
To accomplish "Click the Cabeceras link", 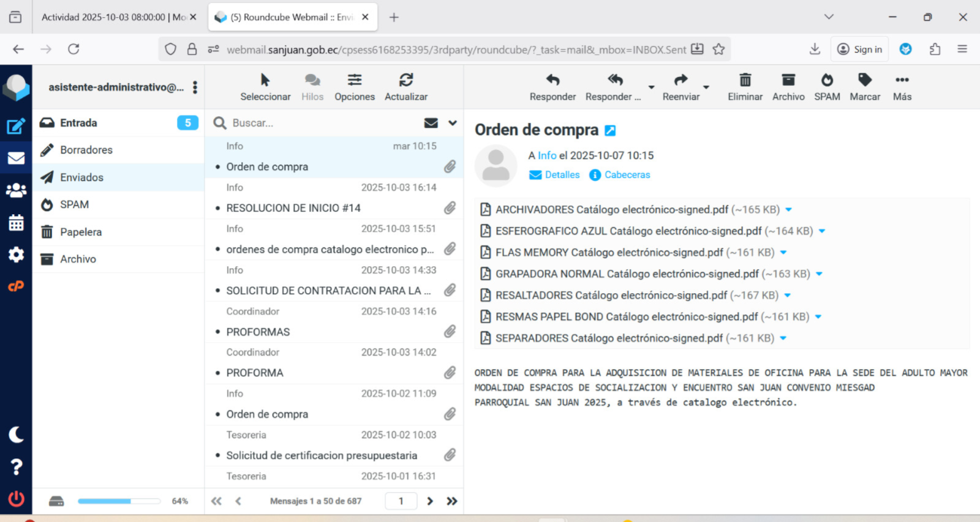I will click(627, 175).
